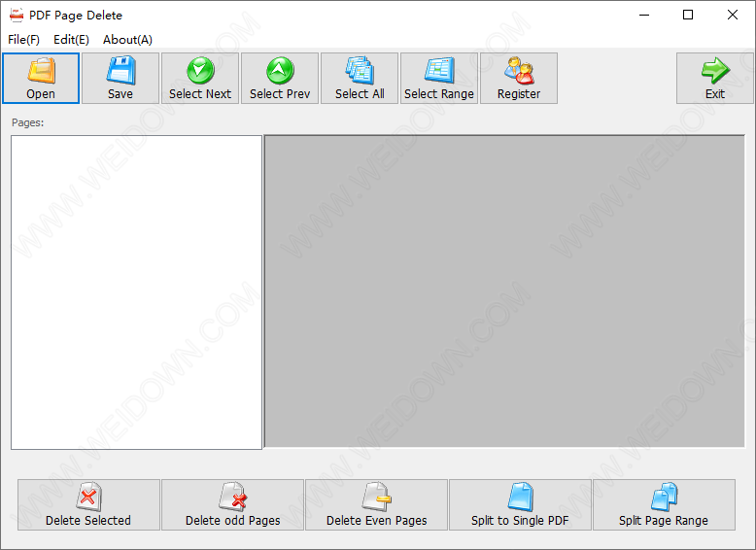Save the PDF using the Save icon
The width and height of the screenshot is (756, 550).
point(120,78)
